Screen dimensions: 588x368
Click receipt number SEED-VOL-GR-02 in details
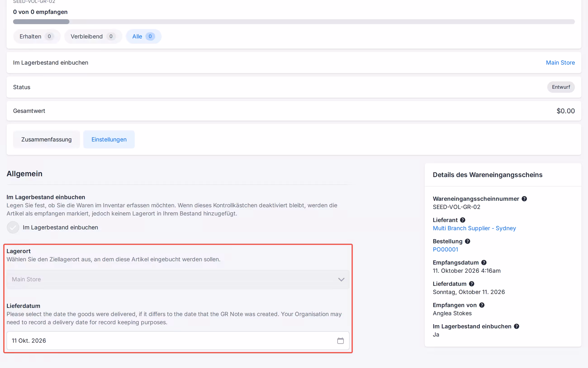coord(456,207)
